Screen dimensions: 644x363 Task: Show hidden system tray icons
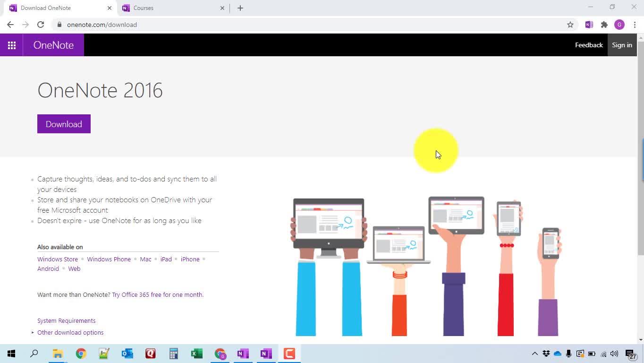[x=534, y=354]
